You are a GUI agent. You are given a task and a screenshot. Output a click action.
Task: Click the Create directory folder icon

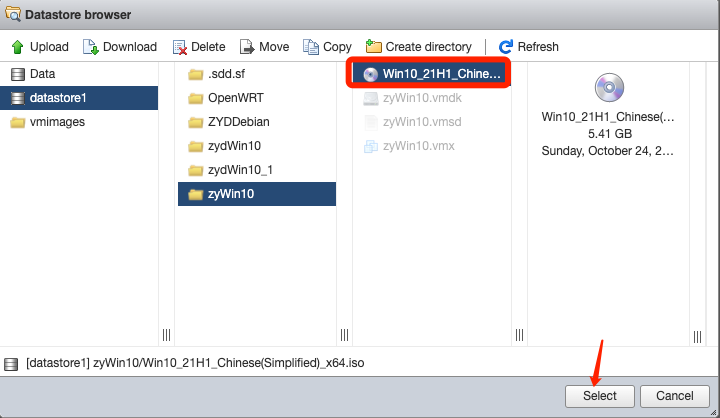[x=373, y=46]
